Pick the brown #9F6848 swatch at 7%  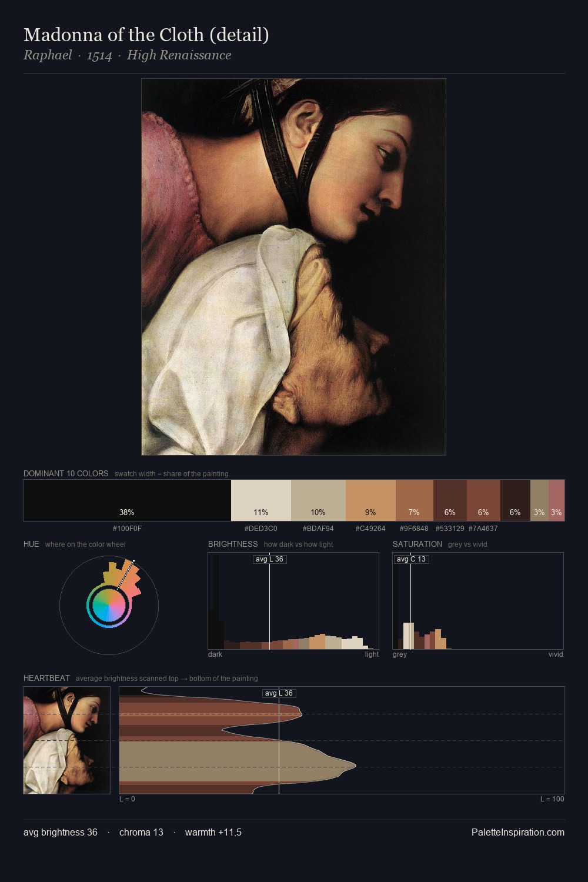[415, 500]
